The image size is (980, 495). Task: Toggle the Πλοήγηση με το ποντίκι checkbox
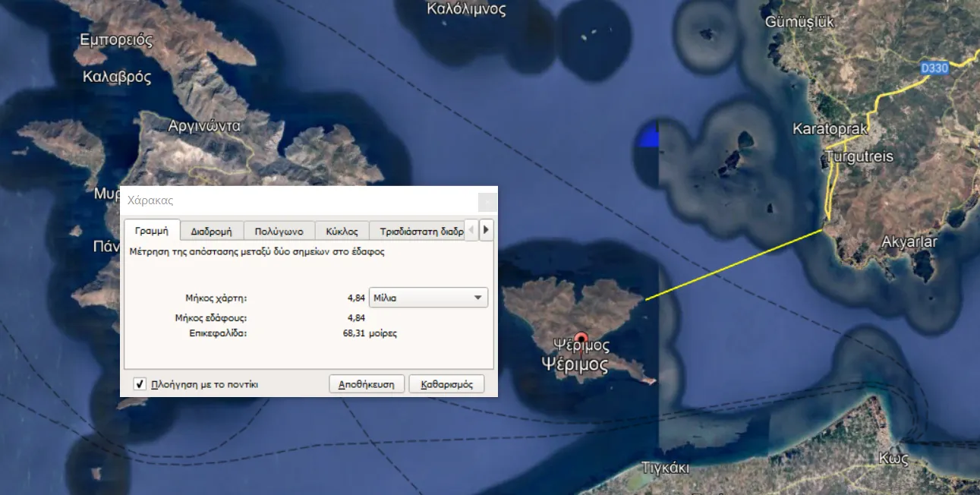tap(140, 384)
